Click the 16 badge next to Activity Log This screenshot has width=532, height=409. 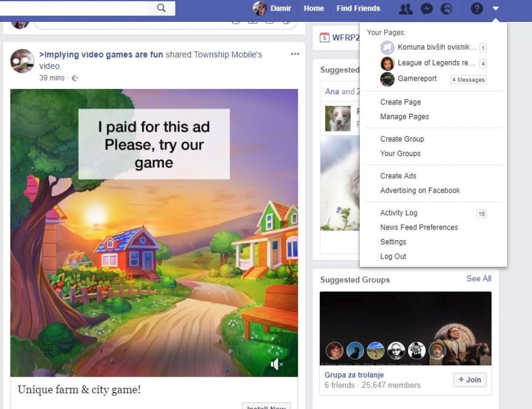coord(481,214)
